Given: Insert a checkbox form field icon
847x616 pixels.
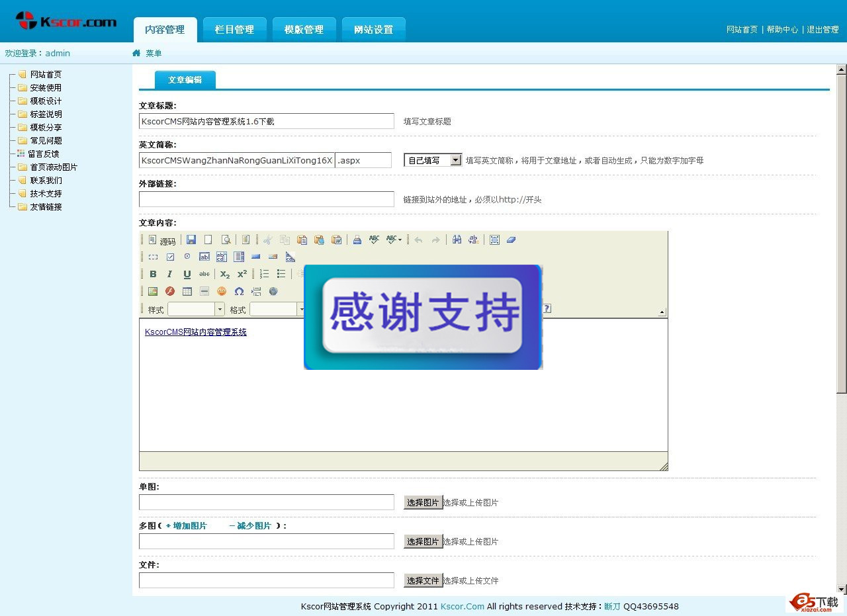Looking at the screenshot, I should coord(170,257).
